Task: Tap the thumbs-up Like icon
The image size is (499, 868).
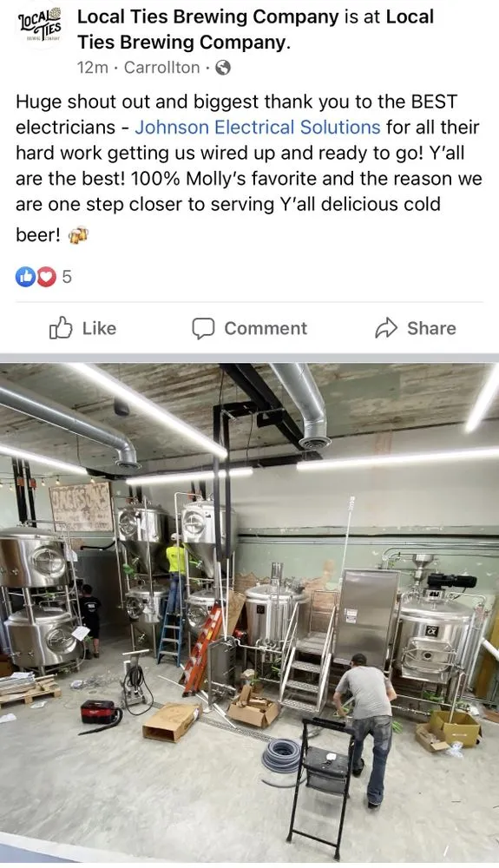Action: (x=61, y=328)
